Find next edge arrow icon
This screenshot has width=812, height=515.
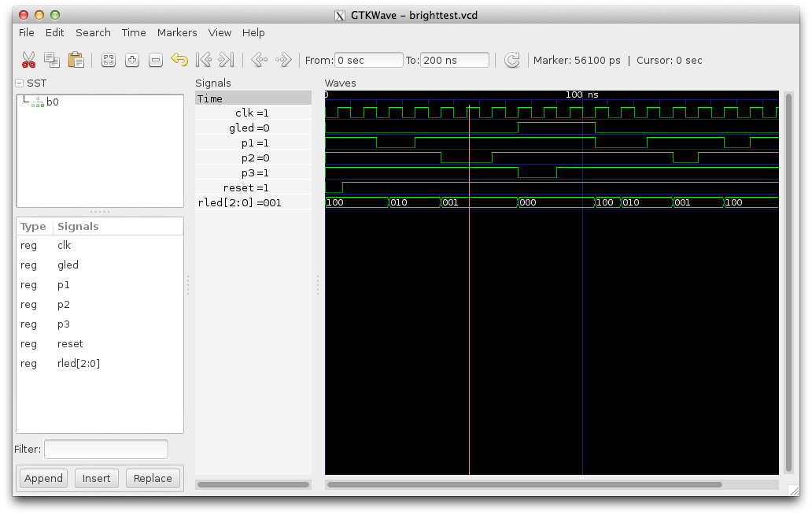coord(283,60)
